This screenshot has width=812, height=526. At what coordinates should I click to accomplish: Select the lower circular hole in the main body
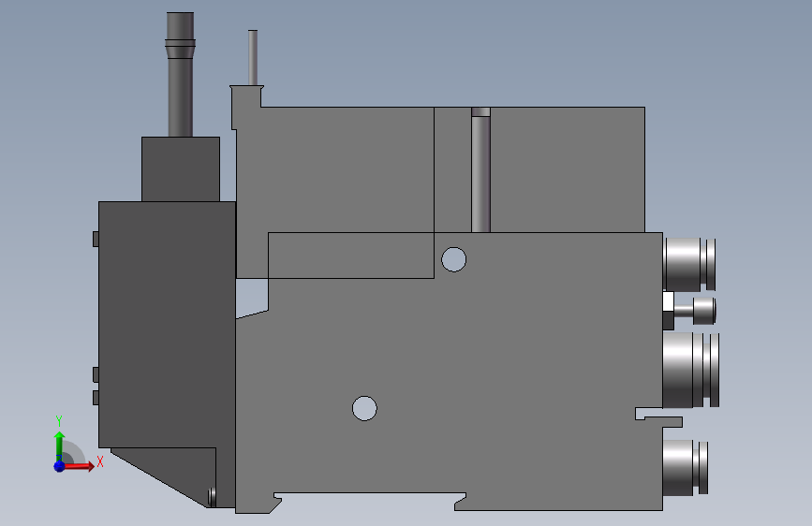(x=364, y=408)
